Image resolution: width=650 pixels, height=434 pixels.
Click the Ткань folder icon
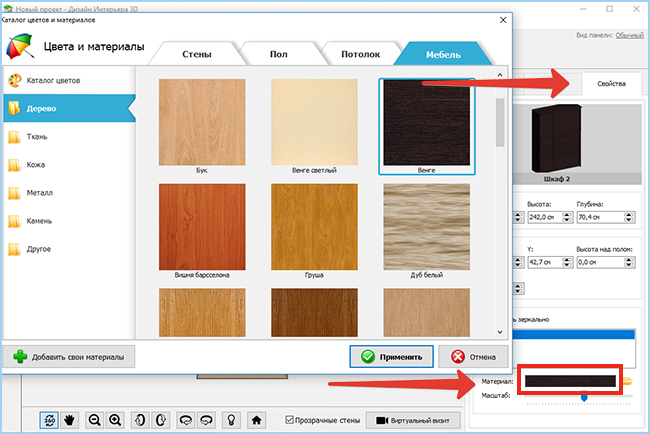click(14, 137)
